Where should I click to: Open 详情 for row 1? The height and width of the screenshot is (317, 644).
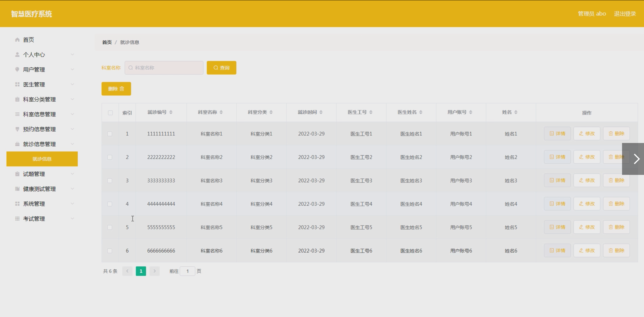pyautogui.click(x=557, y=134)
